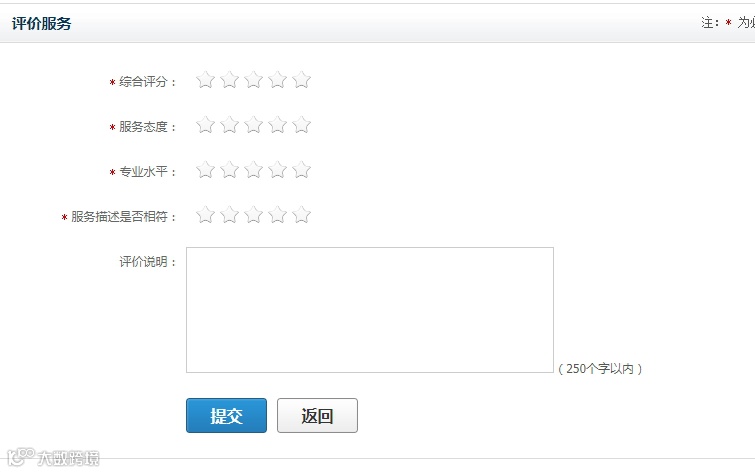Submit the review with 提交 button

[x=226, y=415]
